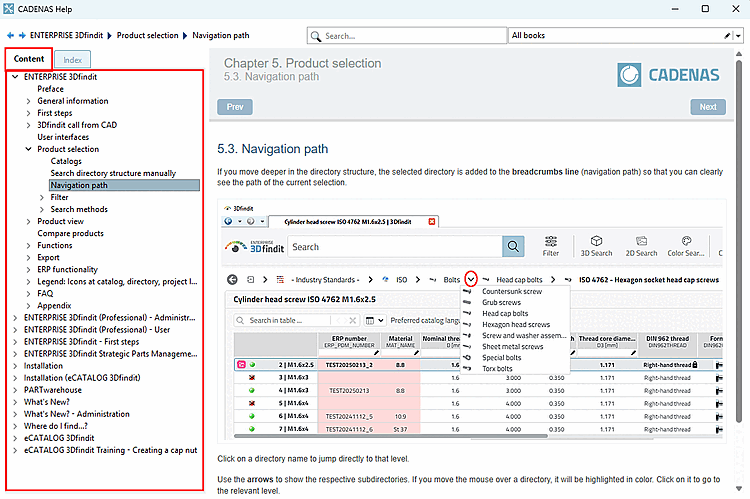
Task: Open the FAQ topic
Action: [x=45, y=294]
